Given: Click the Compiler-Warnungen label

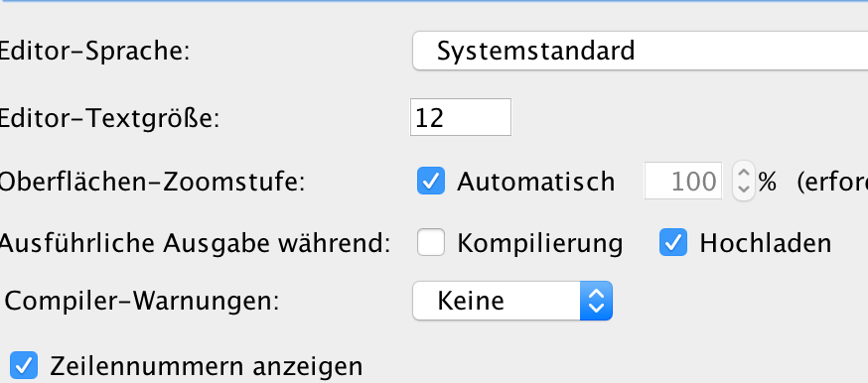Looking at the screenshot, I should 142,302.
